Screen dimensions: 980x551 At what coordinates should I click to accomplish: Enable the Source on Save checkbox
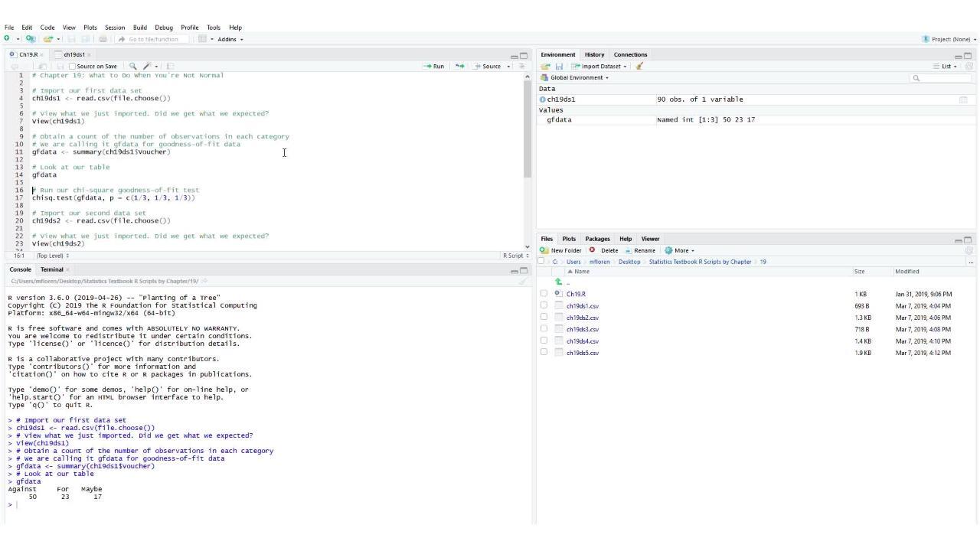[x=73, y=67]
